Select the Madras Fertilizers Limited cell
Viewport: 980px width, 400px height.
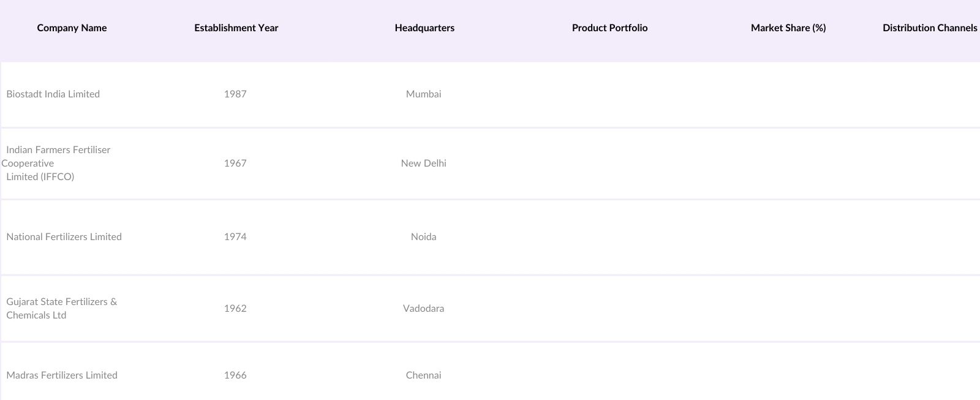click(62, 375)
